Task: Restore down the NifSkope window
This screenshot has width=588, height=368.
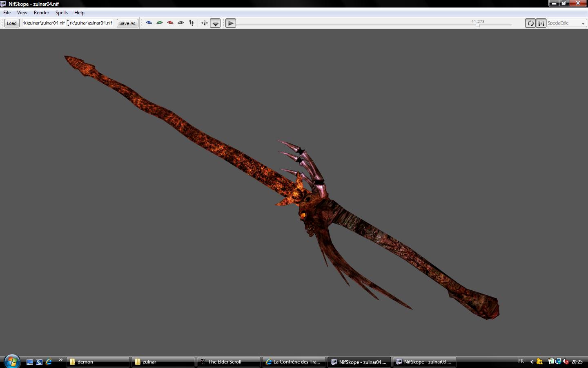Action: 564,3
